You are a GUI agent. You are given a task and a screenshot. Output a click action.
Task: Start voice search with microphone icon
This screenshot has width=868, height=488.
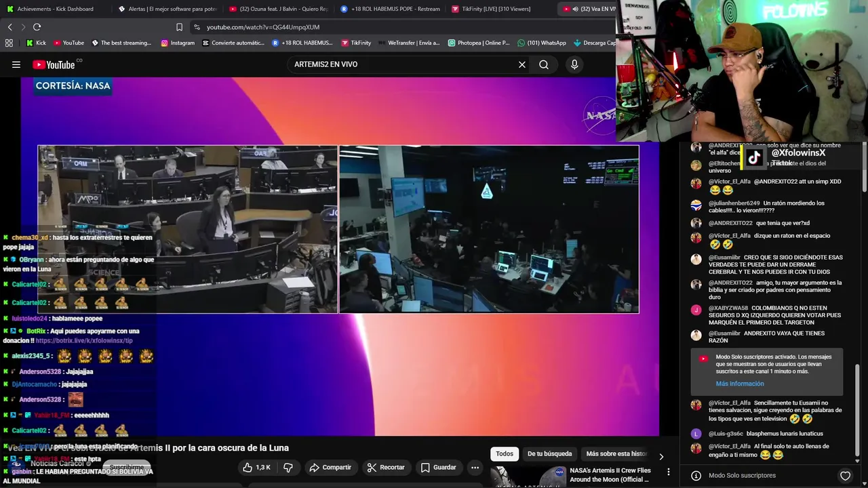(574, 64)
